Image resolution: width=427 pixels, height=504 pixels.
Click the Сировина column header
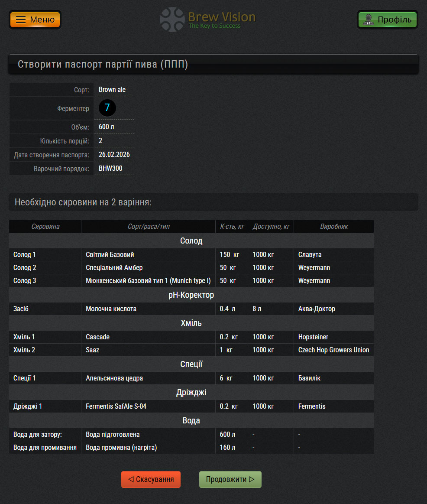click(x=45, y=227)
